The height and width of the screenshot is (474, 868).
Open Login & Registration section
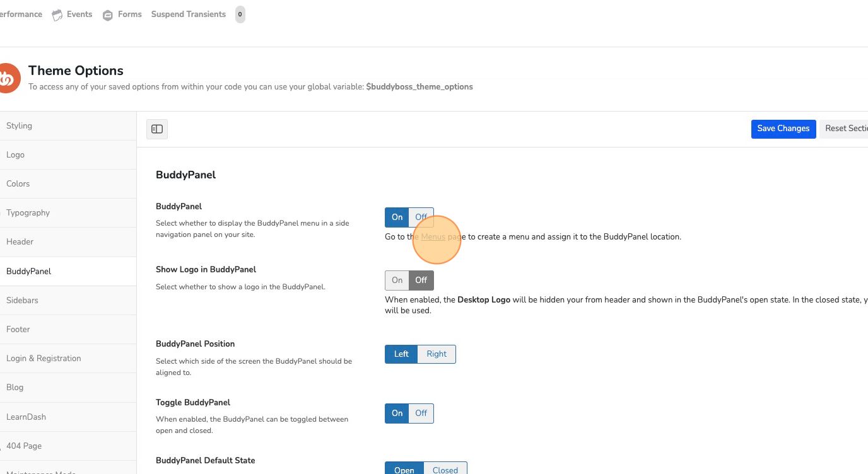68,358
